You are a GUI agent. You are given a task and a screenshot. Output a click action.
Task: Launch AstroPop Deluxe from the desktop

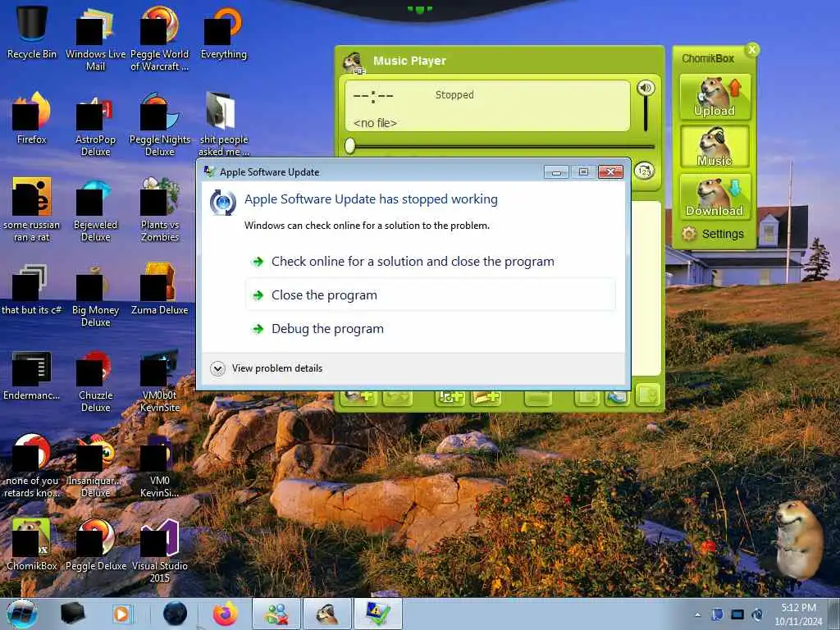coord(95,125)
